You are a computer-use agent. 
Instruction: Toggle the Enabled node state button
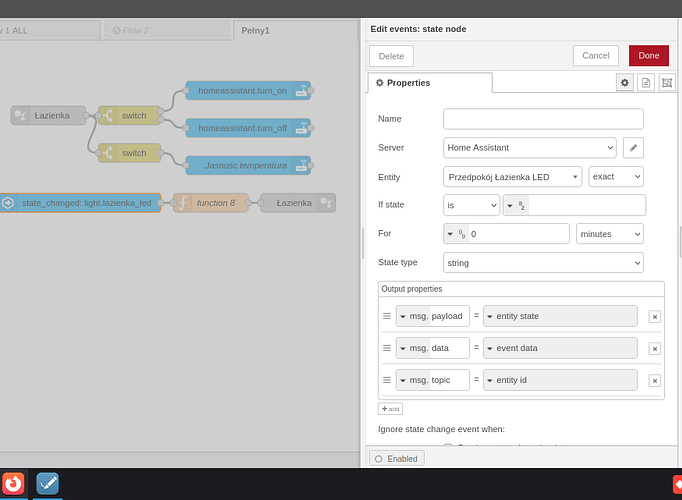397,458
